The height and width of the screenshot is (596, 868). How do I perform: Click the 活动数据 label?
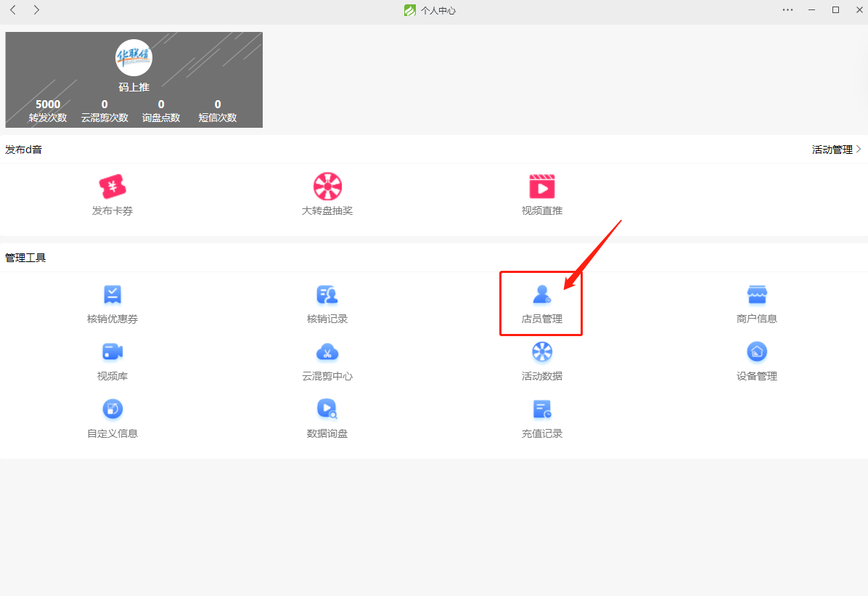tap(542, 376)
